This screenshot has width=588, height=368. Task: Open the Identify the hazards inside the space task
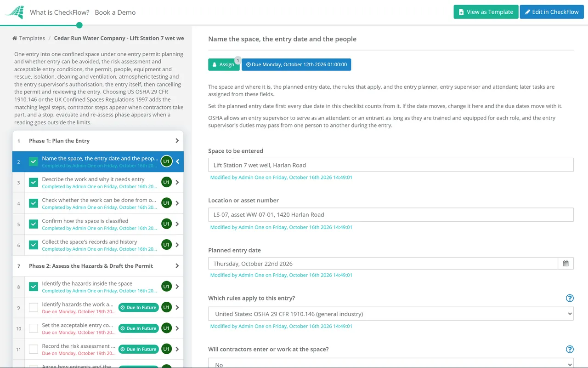point(87,283)
